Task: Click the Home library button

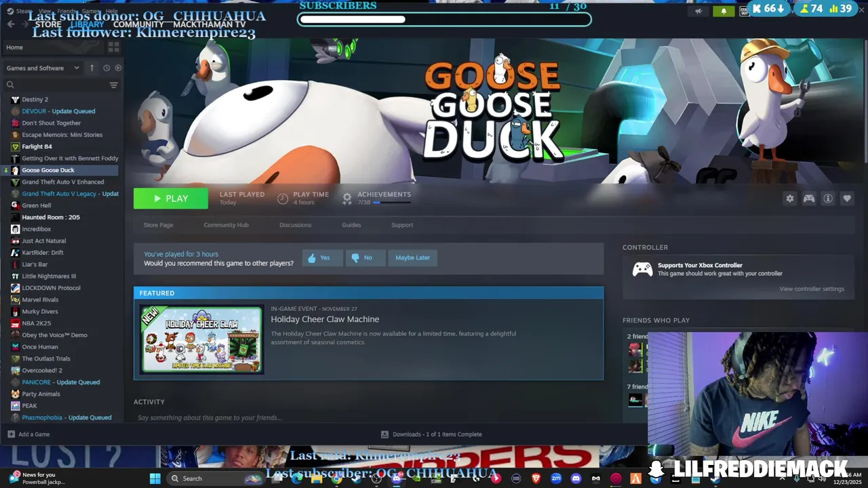Action: 54,47
